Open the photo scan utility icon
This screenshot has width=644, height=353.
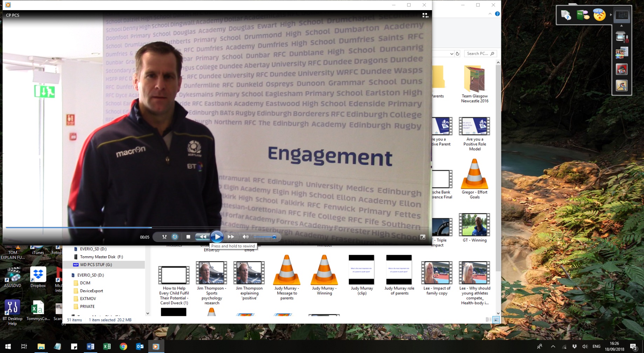coord(622,53)
